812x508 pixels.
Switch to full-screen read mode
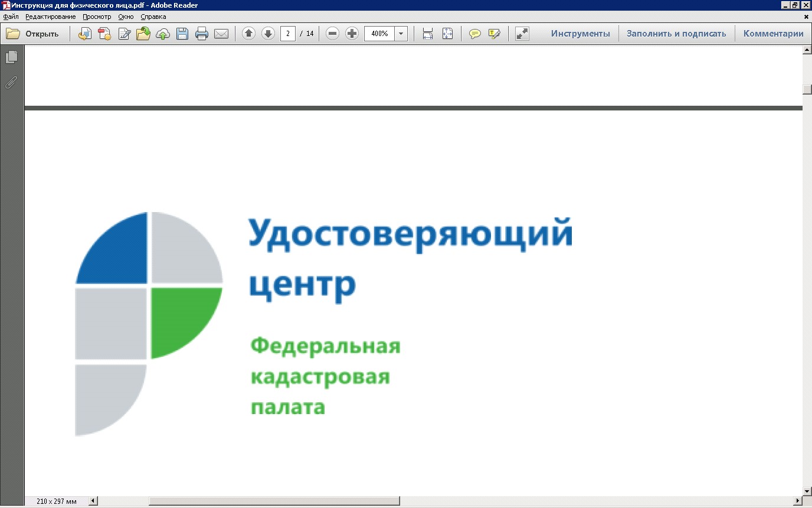pos(522,34)
